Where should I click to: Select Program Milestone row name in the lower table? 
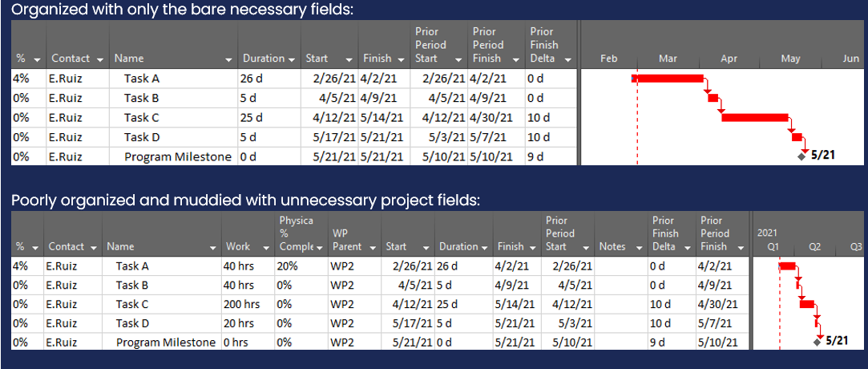coord(166,343)
